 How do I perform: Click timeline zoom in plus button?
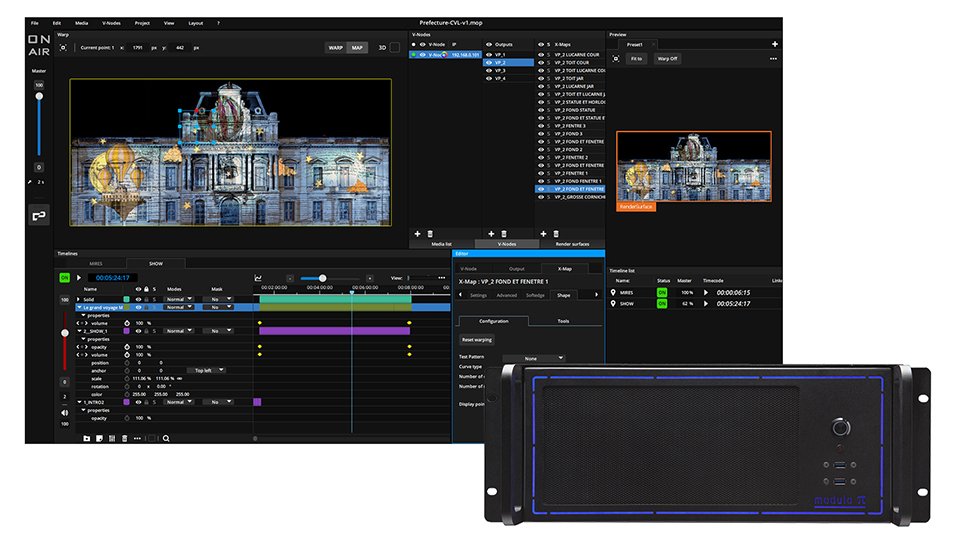[369, 279]
